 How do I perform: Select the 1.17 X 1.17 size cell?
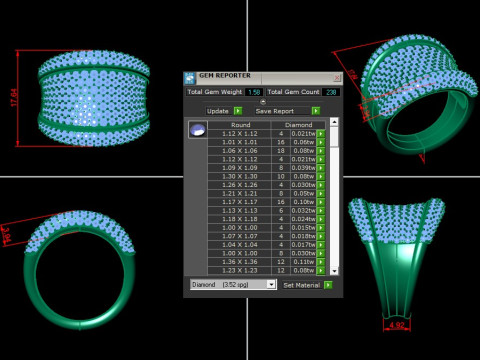(240, 202)
